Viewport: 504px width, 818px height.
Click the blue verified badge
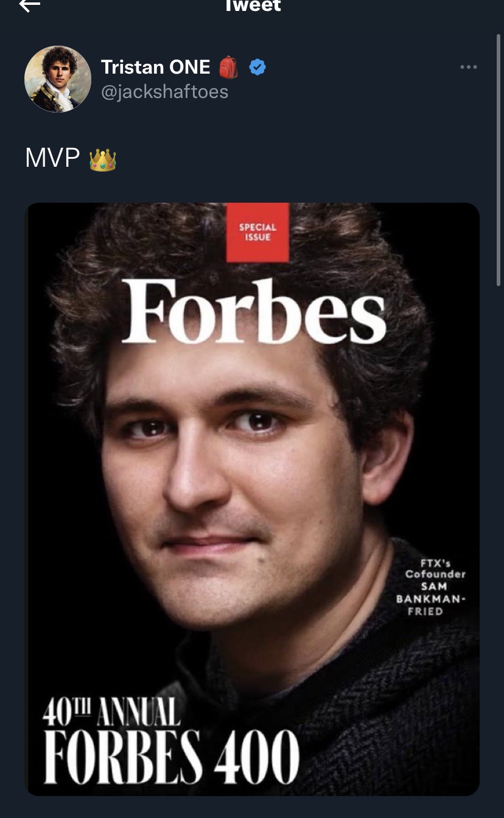pos(257,67)
